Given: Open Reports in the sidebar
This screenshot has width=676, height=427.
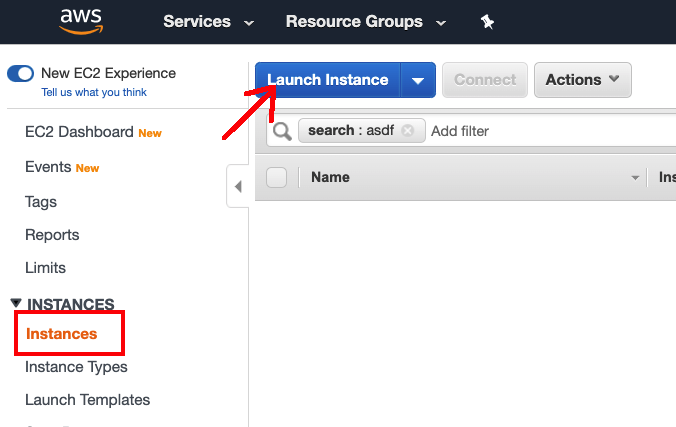Looking at the screenshot, I should (52, 235).
